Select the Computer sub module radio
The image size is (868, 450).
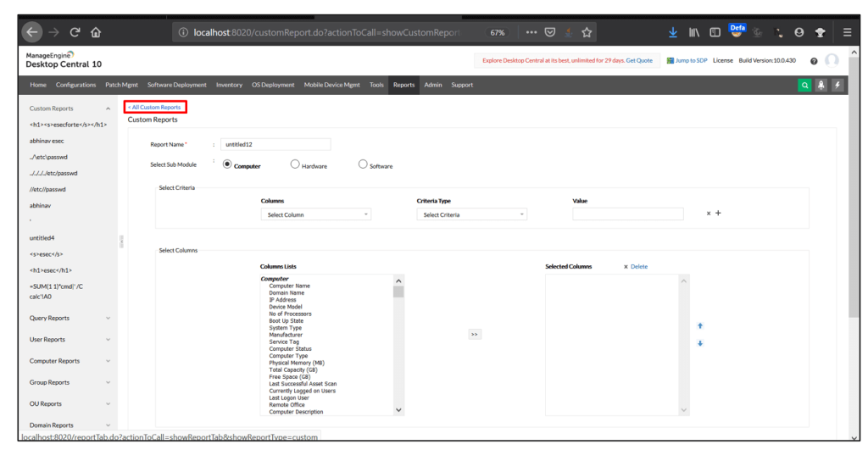pos(227,164)
